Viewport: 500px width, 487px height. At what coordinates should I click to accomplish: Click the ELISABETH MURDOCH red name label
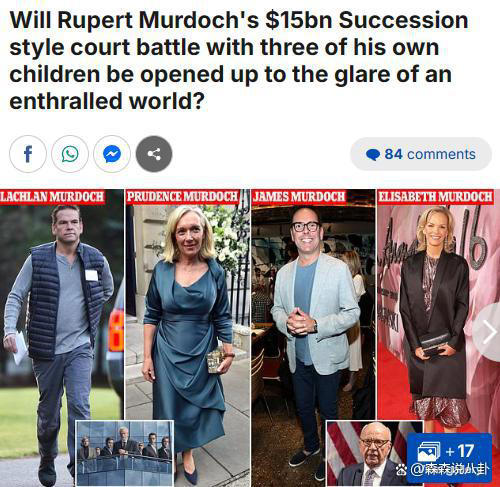435,197
